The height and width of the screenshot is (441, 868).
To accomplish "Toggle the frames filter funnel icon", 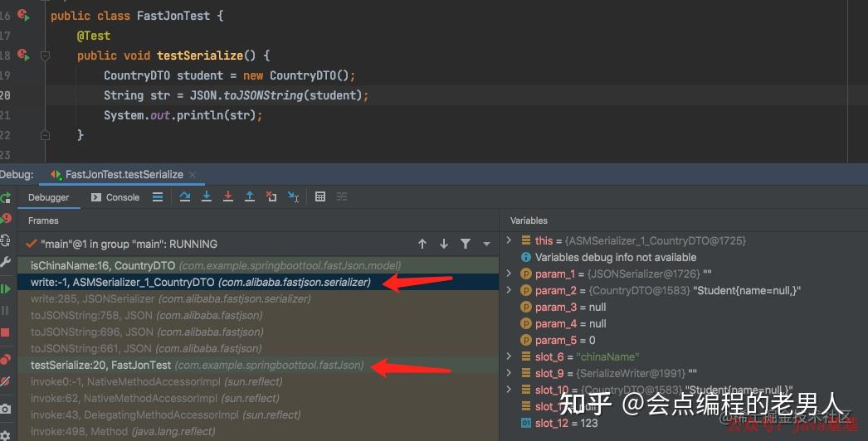I will coord(466,244).
